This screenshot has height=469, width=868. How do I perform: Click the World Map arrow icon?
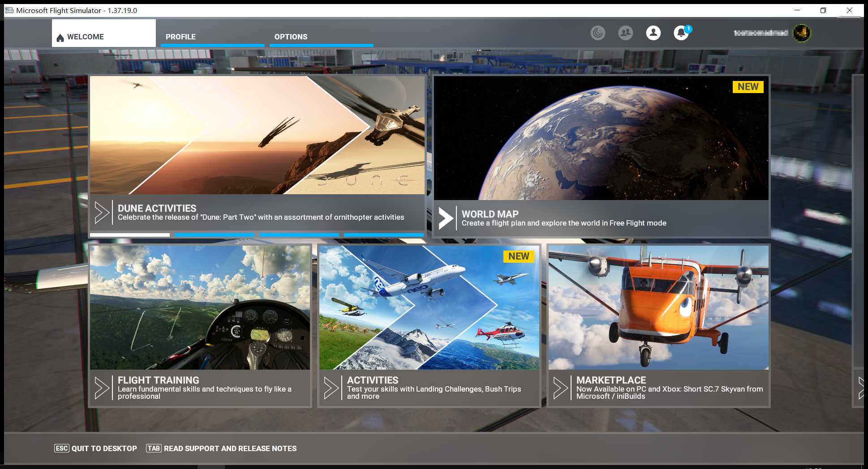tap(446, 218)
